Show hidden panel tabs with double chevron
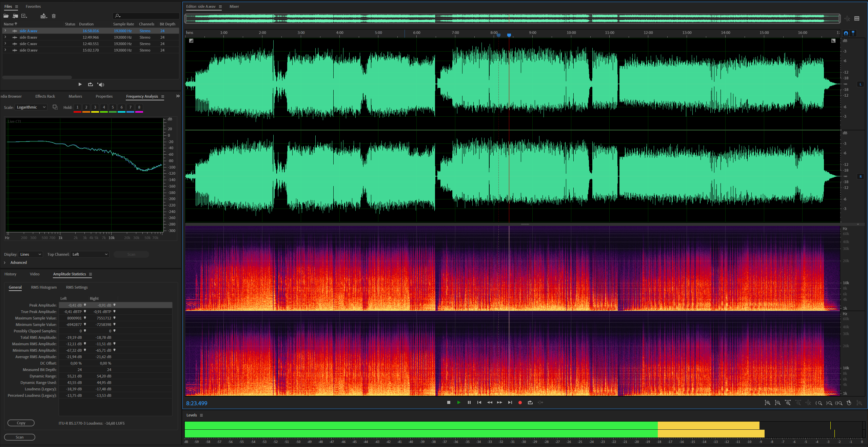Image resolution: width=868 pixels, height=447 pixels. click(178, 96)
